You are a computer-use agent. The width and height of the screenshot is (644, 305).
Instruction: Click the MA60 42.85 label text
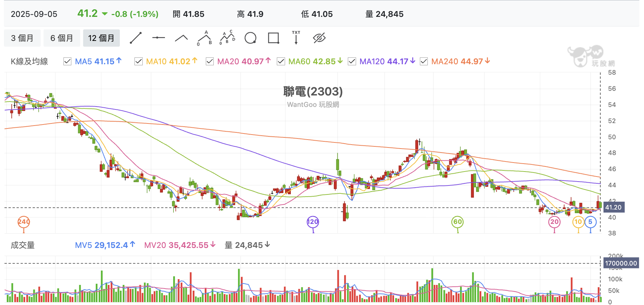312,61
